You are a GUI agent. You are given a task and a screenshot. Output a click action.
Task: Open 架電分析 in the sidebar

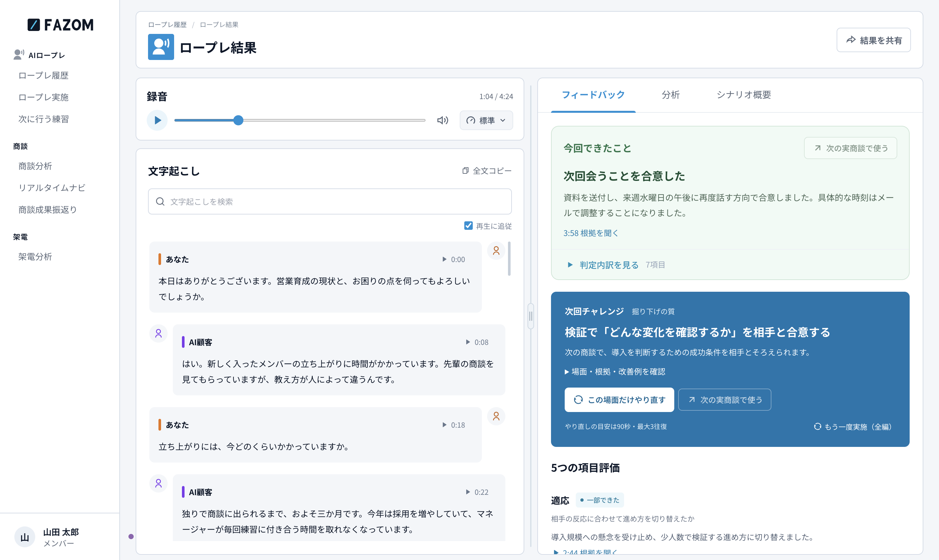point(35,257)
